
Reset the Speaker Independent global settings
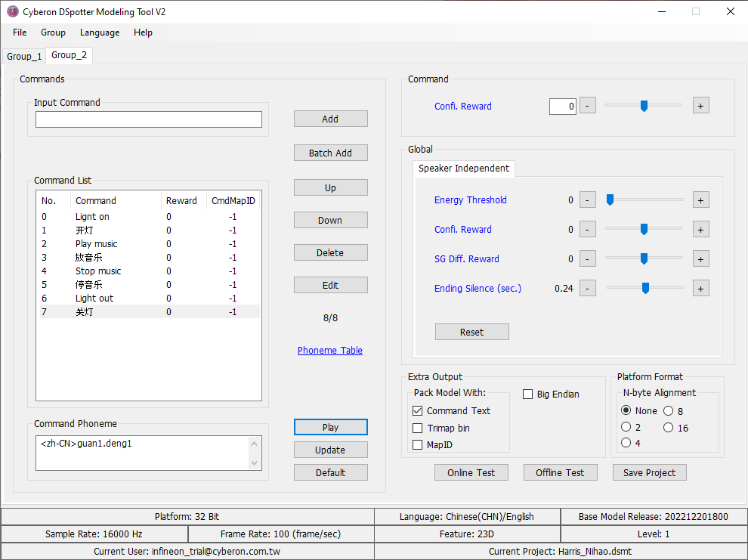(471, 331)
